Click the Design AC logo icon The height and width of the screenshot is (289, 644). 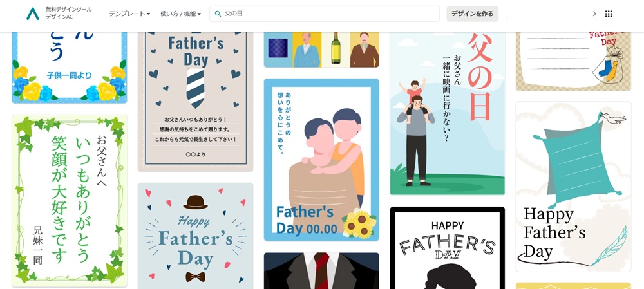point(33,14)
